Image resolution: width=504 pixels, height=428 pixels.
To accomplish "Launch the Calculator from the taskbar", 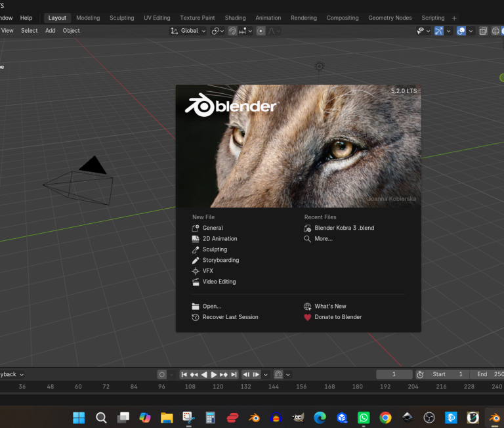I will [210, 417].
